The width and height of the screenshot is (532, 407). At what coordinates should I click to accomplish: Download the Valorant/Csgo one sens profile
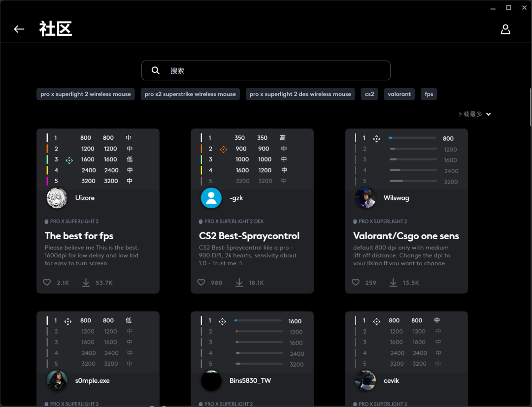(393, 282)
